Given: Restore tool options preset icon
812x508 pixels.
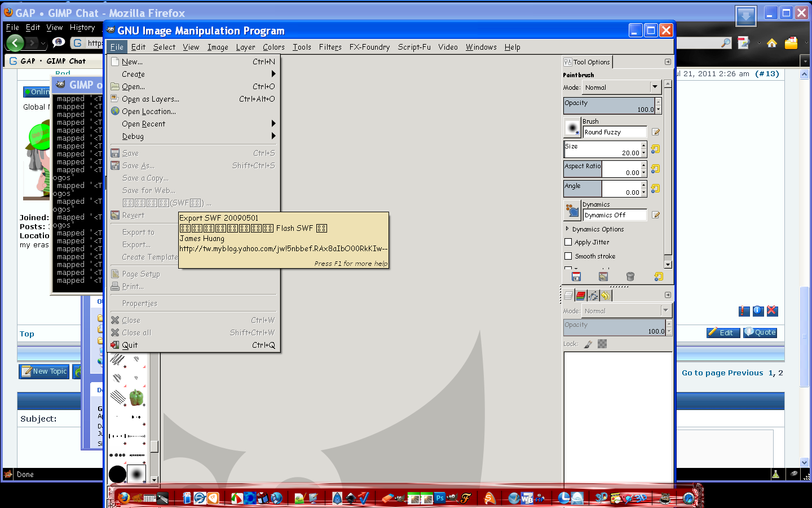Looking at the screenshot, I should click(x=603, y=277).
